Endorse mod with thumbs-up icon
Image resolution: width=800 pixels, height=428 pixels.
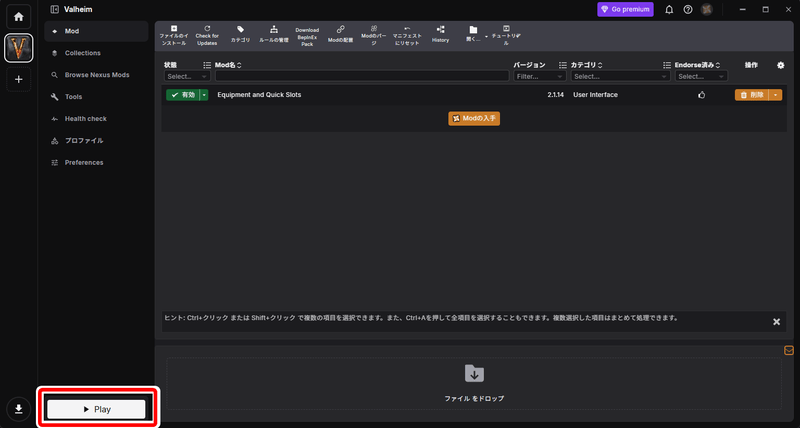pyautogui.click(x=702, y=95)
